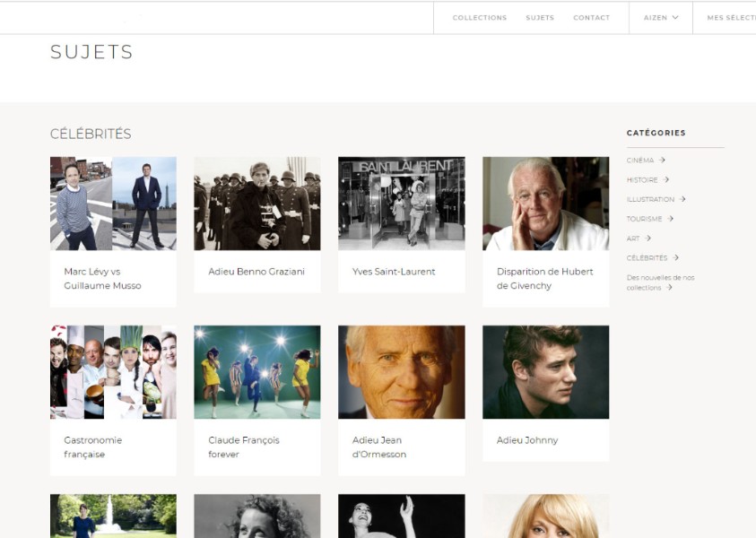Expand the Aizen account dropdown
Screen dimensions: 756x538
coord(661,18)
